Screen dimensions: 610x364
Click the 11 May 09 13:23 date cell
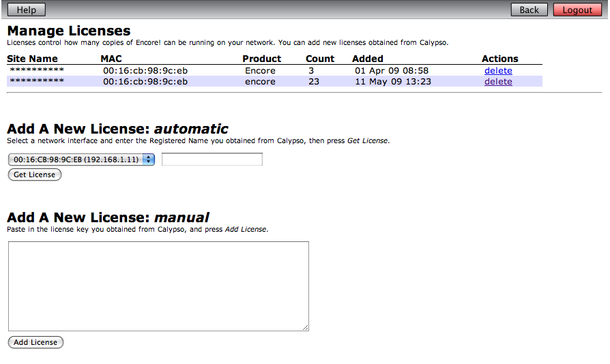[392, 81]
